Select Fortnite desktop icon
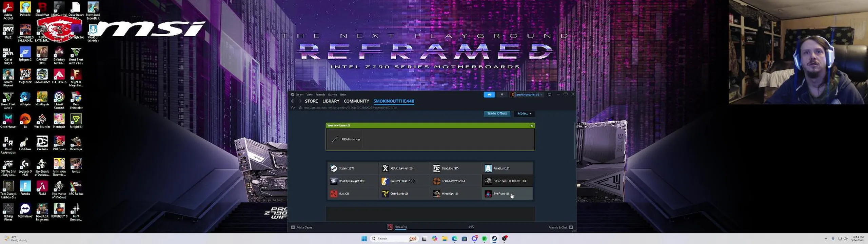The image size is (868, 244). tap(25, 188)
